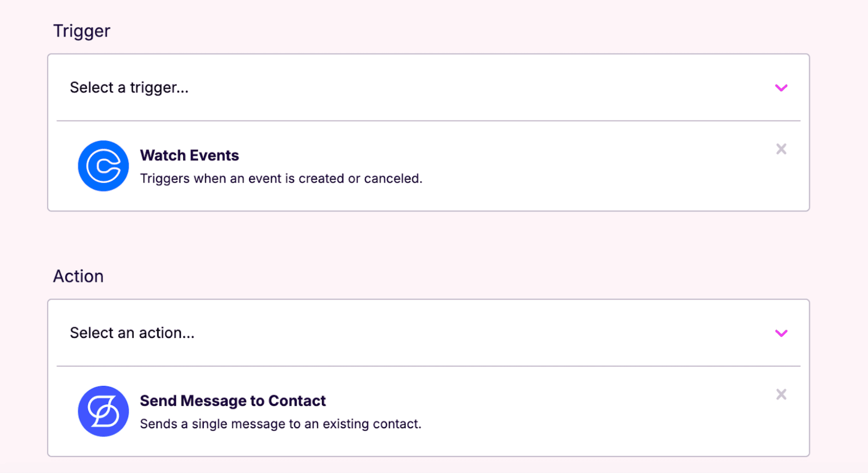The height and width of the screenshot is (473, 868).
Task: Click the "Sends a single message" description
Action: [x=280, y=424]
